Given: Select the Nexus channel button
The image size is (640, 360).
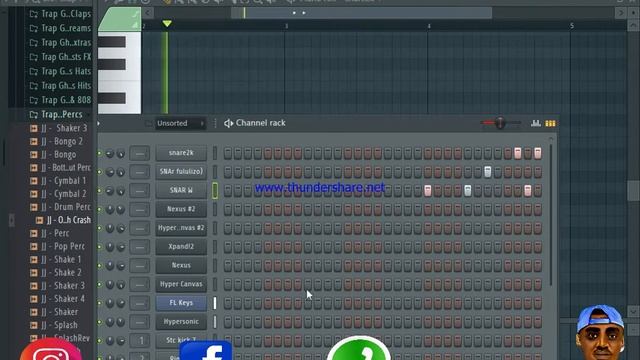Looking at the screenshot, I should 181,265.
